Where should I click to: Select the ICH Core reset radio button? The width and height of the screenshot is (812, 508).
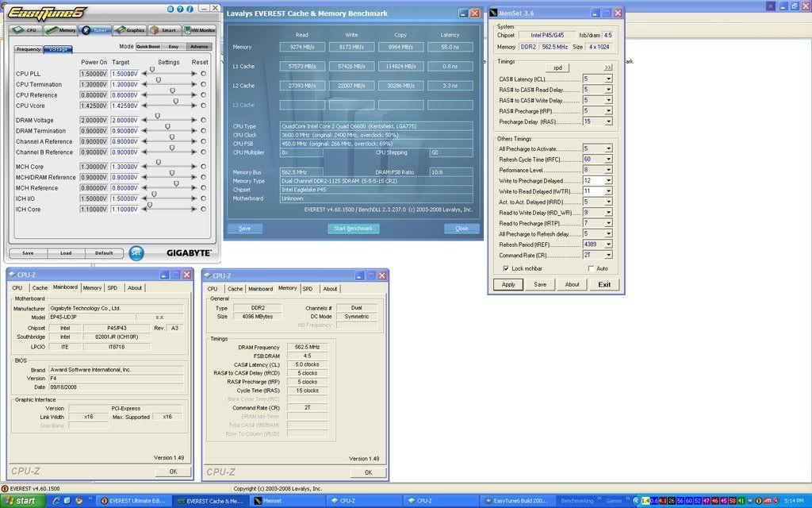(x=204, y=210)
